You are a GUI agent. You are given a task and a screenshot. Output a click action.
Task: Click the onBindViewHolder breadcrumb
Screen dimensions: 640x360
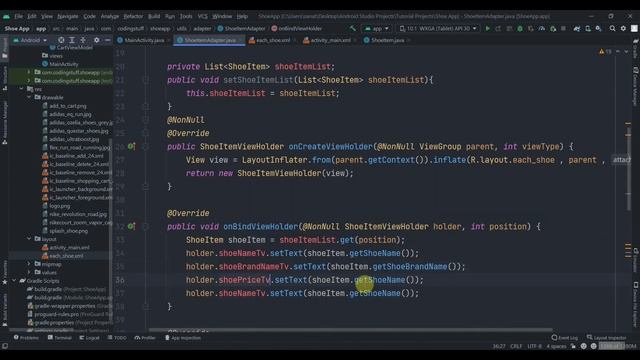pos(297,29)
